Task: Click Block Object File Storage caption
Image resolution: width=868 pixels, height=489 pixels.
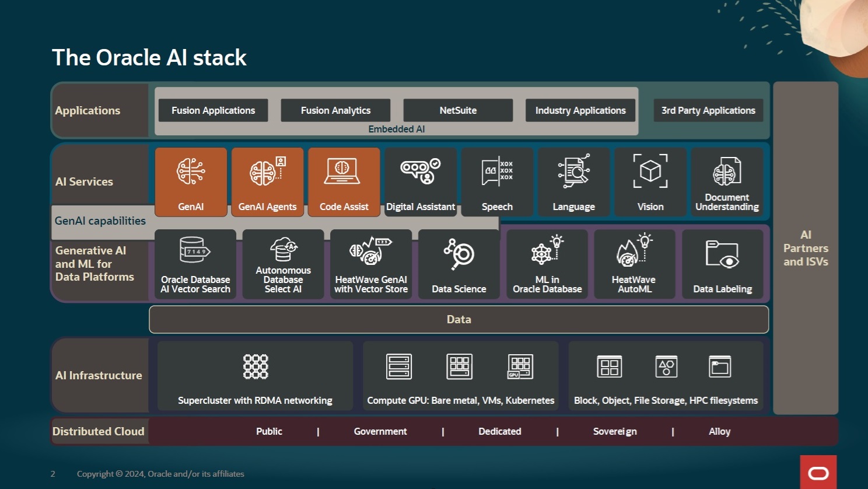Action: (x=666, y=400)
